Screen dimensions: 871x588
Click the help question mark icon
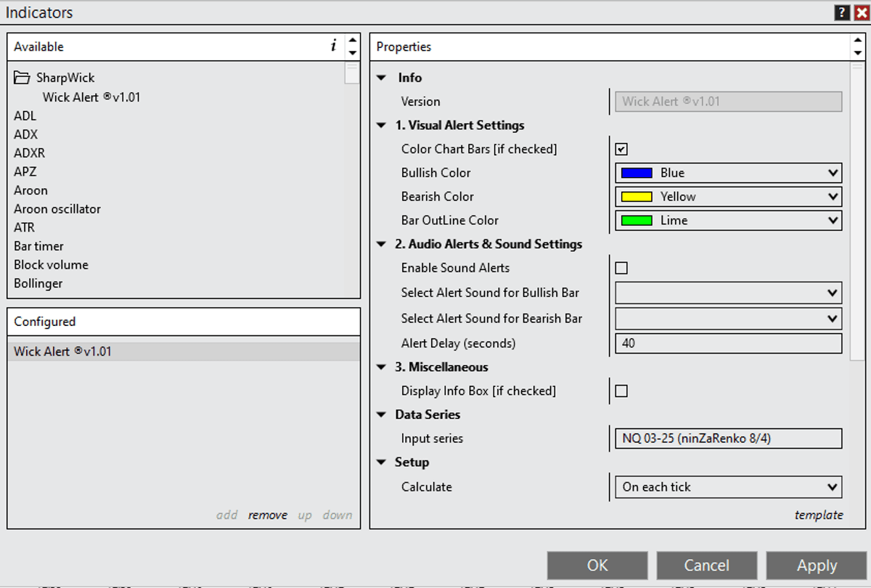click(842, 12)
